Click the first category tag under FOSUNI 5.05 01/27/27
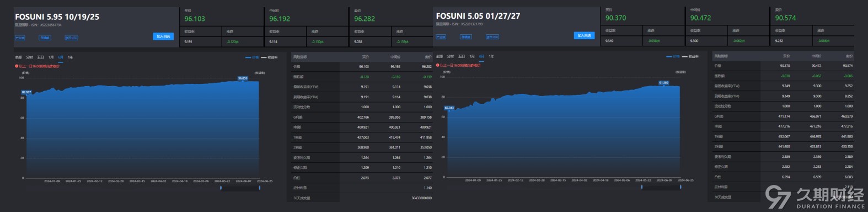 (441, 37)
